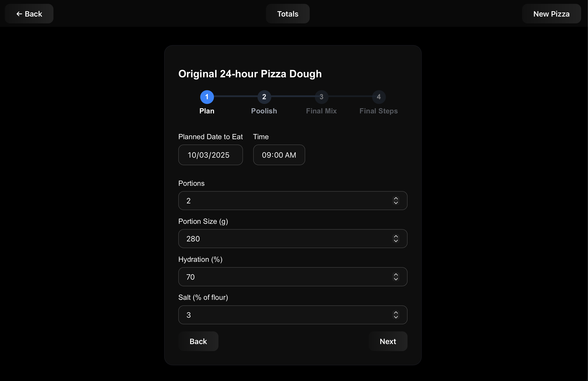Decrease Portions with the down arrow

396,203
